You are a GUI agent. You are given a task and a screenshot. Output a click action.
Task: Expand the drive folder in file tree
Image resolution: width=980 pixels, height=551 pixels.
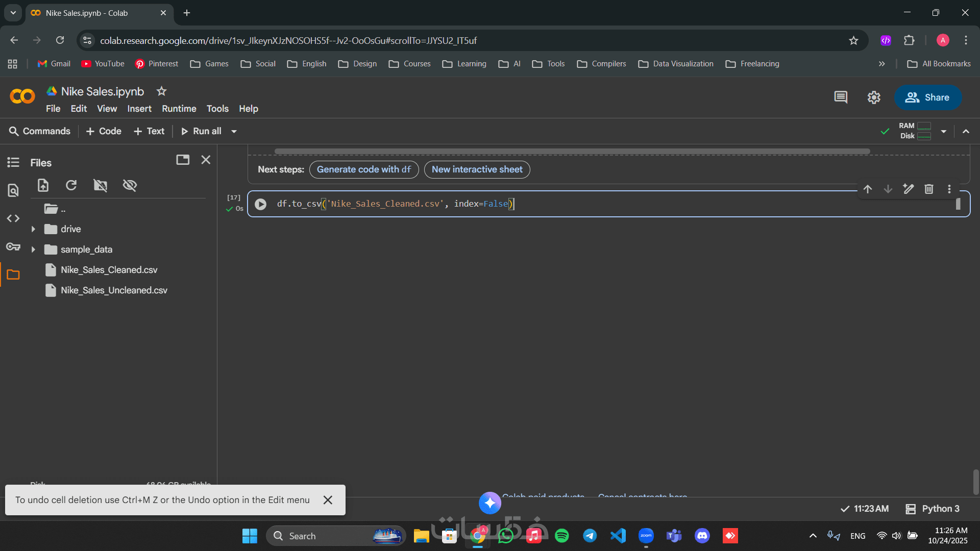tap(33, 229)
